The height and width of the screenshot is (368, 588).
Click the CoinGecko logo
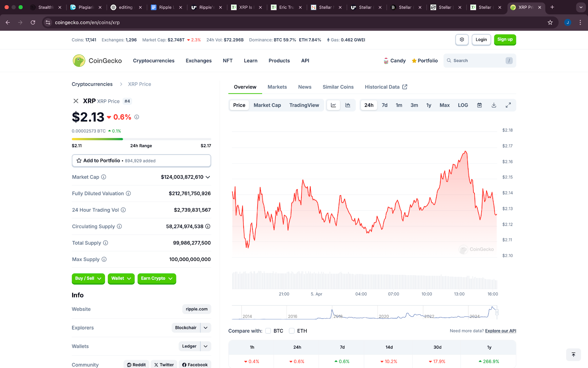[x=97, y=61]
